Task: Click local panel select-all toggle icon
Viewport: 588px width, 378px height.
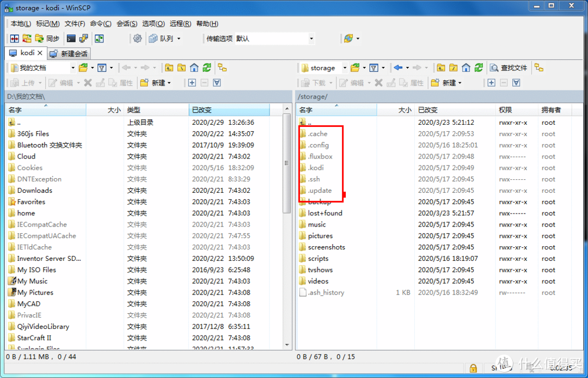Action: click(x=217, y=83)
